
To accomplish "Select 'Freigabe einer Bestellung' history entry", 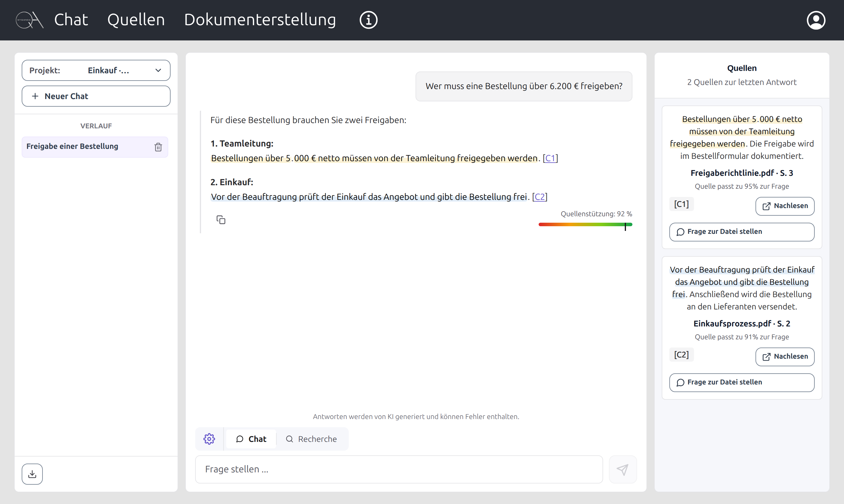I will (x=95, y=147).
